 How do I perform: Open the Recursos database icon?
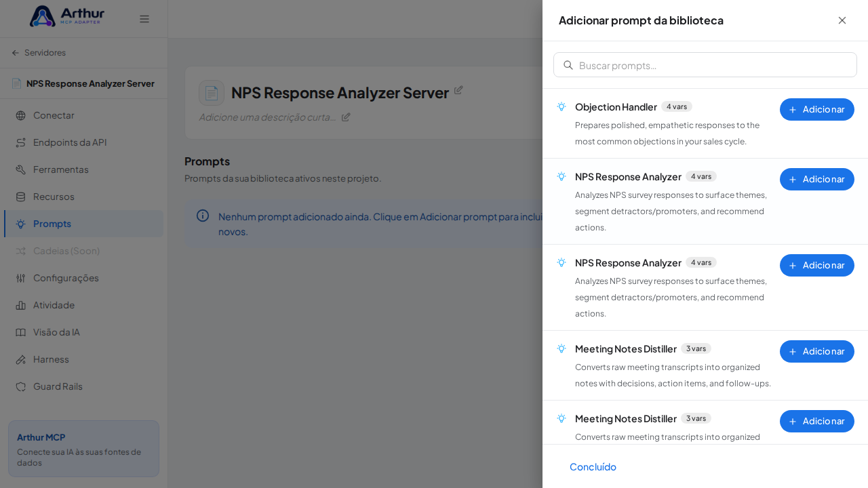click(20, 197)
